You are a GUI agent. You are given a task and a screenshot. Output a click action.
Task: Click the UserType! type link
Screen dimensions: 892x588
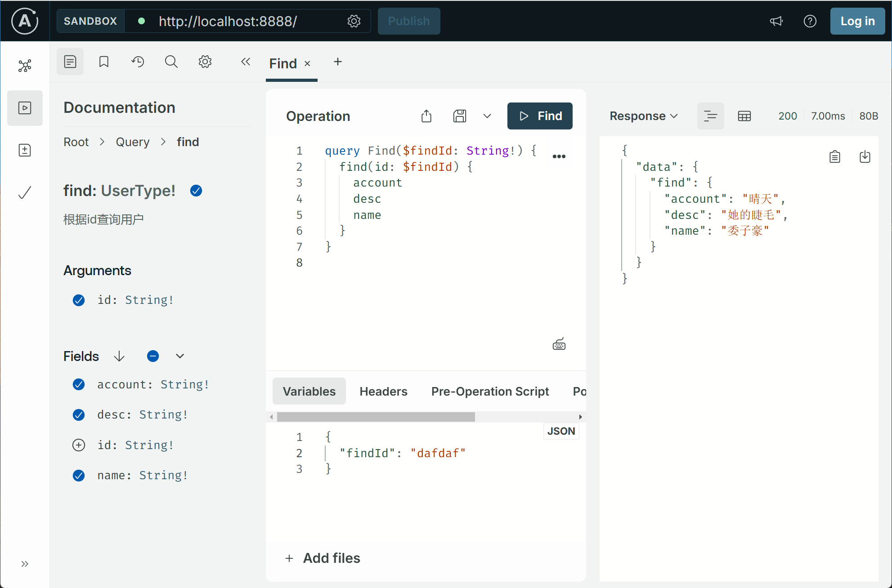pos(138,191)
